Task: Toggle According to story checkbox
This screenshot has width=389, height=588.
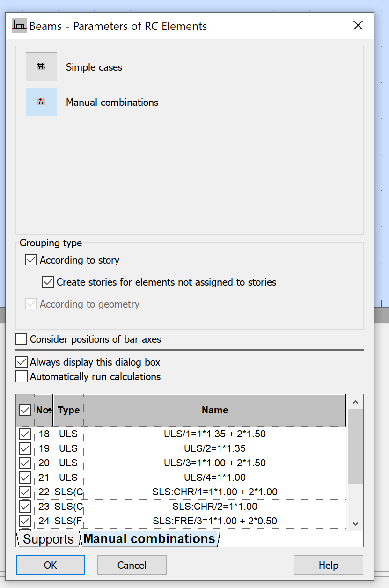Action: (x=31, y=260)
